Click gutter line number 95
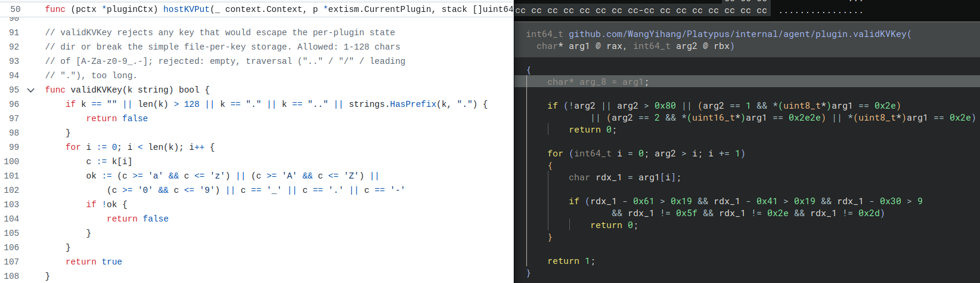The width and height of the screenshot is (980, 283). 14,90
